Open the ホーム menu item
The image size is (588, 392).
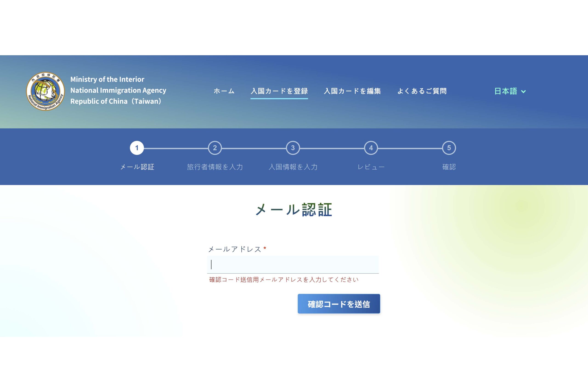(x=224, y=91)
